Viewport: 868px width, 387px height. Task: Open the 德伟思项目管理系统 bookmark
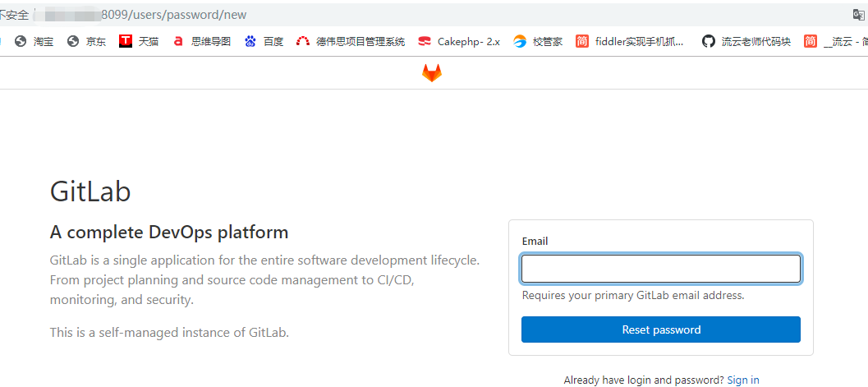(x=351, y=42)
